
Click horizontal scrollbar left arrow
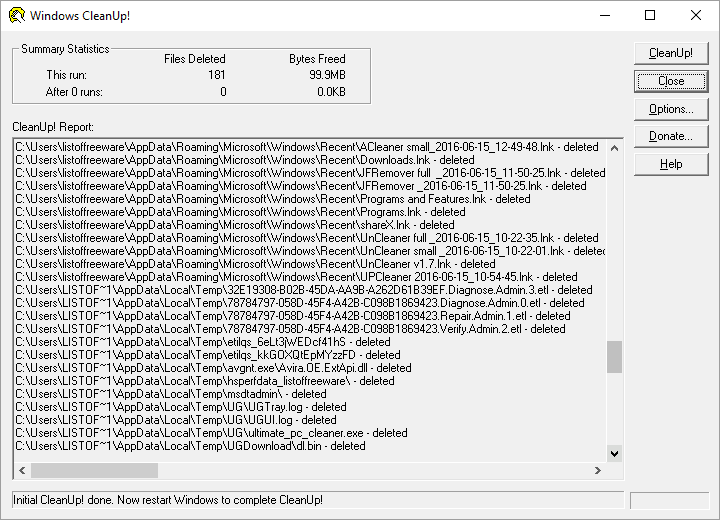coord(22,470)
